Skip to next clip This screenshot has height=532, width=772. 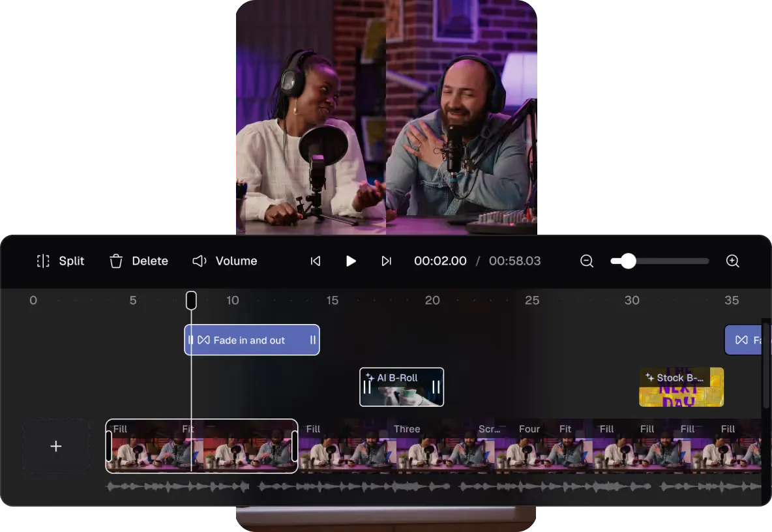point(386,261)
